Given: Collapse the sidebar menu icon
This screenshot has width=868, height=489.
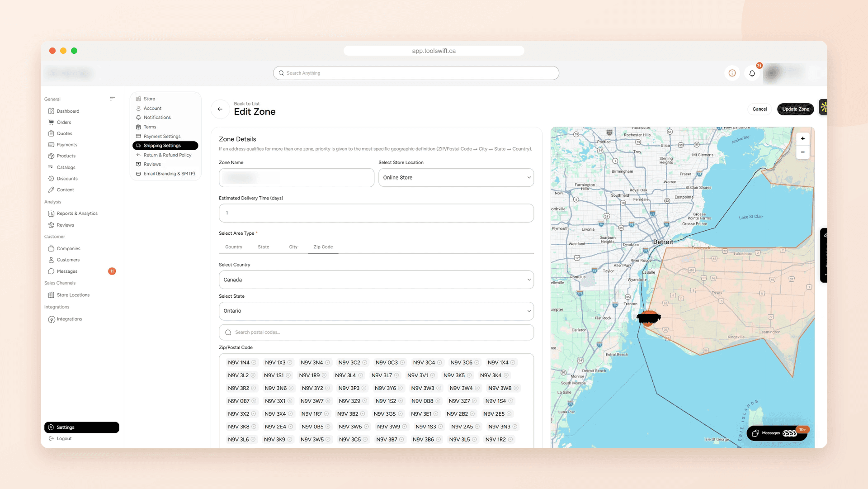Looking at the screenshot, I should pos(112,99).
